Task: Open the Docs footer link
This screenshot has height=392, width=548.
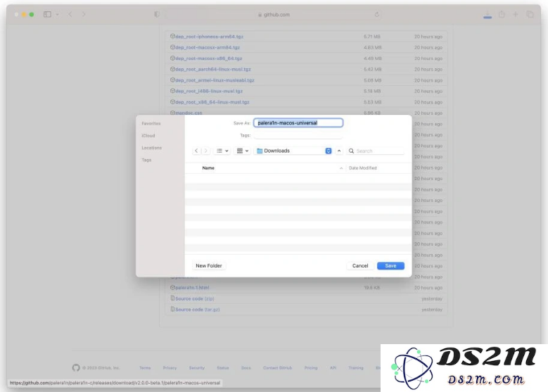Action: pyautogui.click(x=246, y=368)
